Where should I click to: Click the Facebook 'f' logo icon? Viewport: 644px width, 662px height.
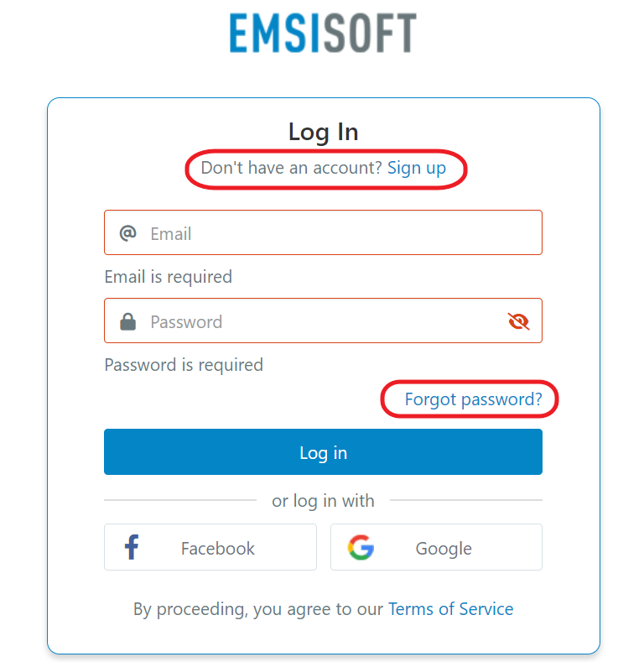point(132,548)
